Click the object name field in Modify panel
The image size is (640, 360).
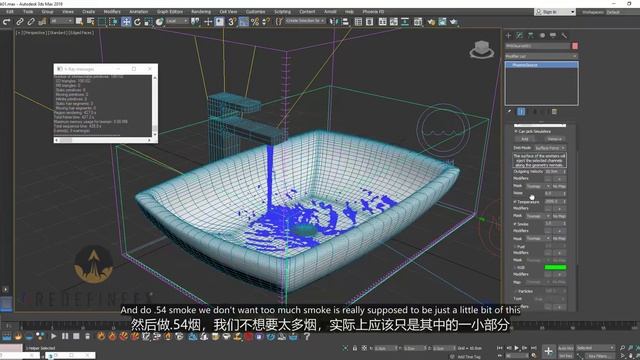click(x=538, y=46)
